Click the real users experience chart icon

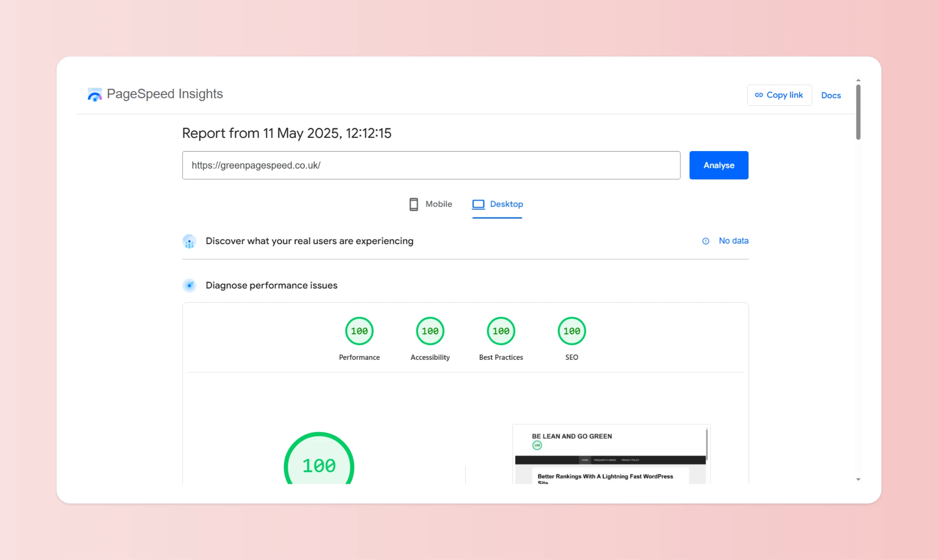click(x=189, y=241)
